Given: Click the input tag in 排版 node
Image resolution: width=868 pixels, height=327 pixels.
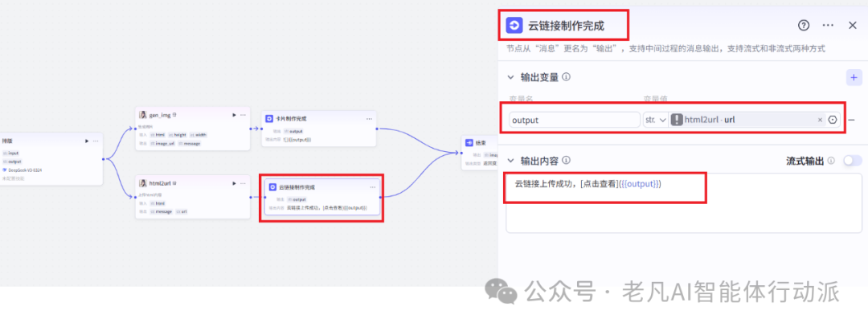Looking at the screenshot, I should [x=11, y=153].
